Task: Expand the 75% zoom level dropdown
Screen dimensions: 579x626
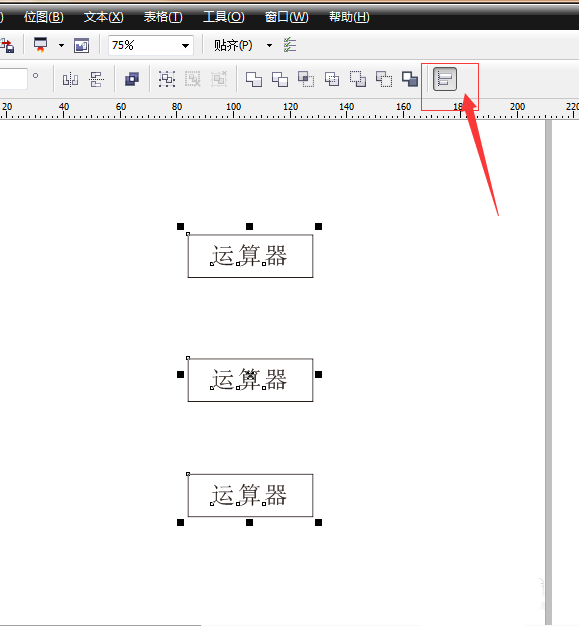Action: point(185,46)
